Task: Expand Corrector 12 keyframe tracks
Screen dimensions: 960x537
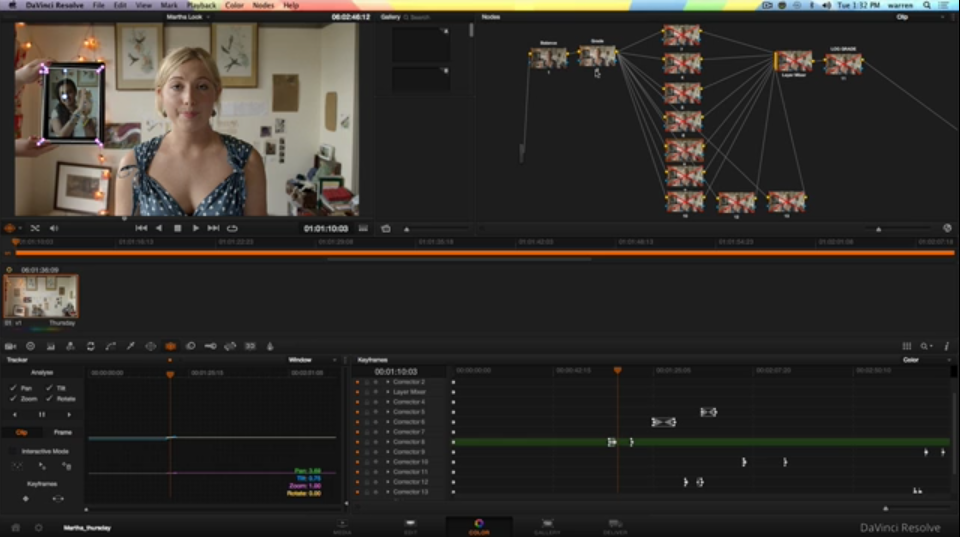Action: coord(388,482)
